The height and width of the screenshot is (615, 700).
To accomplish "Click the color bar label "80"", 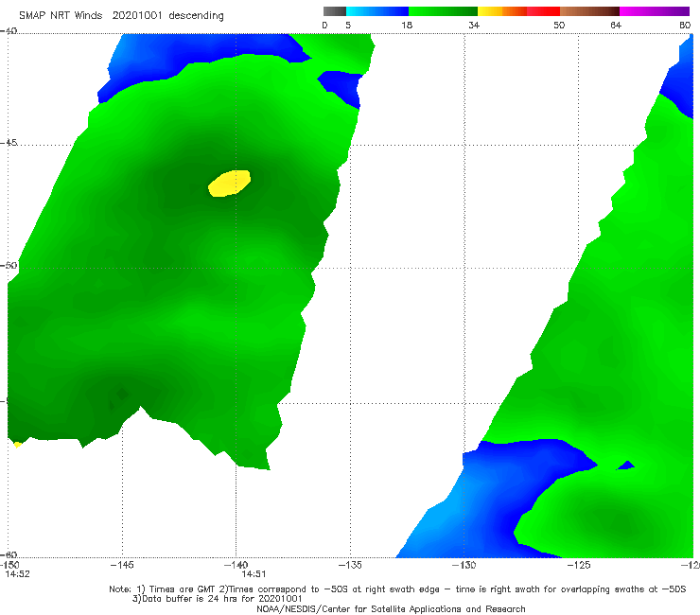I will pos(685,26).
